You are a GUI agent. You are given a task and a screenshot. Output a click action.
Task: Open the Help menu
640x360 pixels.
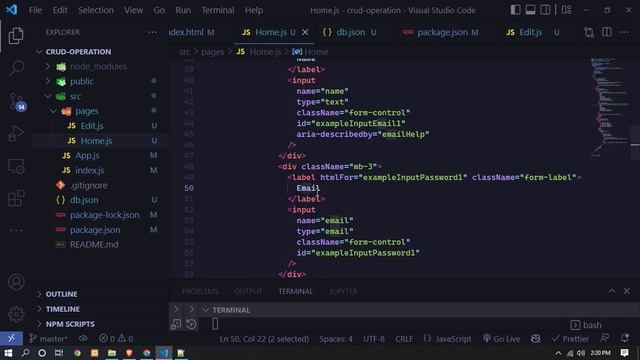pos(253,10)
